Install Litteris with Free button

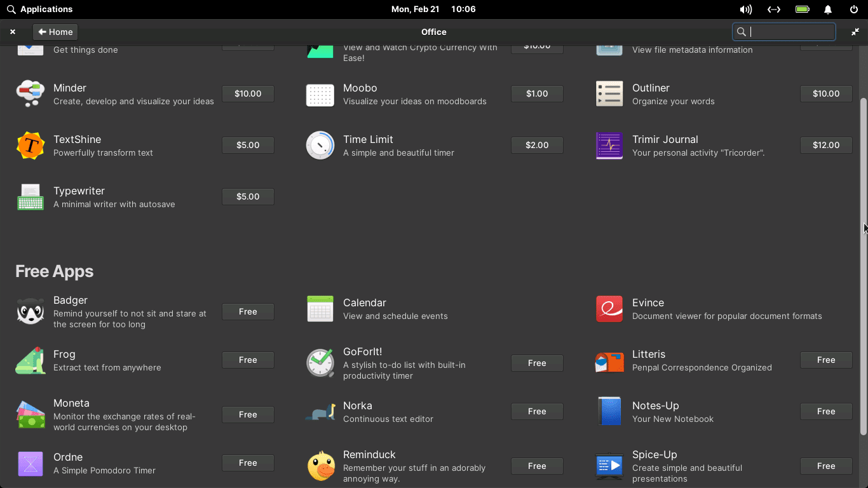(x=826, y=360)
